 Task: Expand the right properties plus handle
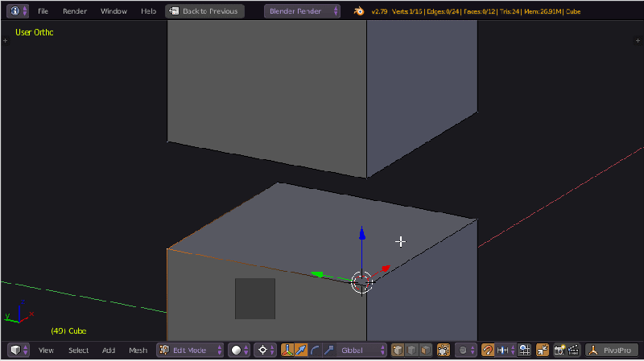coord(638,41)
